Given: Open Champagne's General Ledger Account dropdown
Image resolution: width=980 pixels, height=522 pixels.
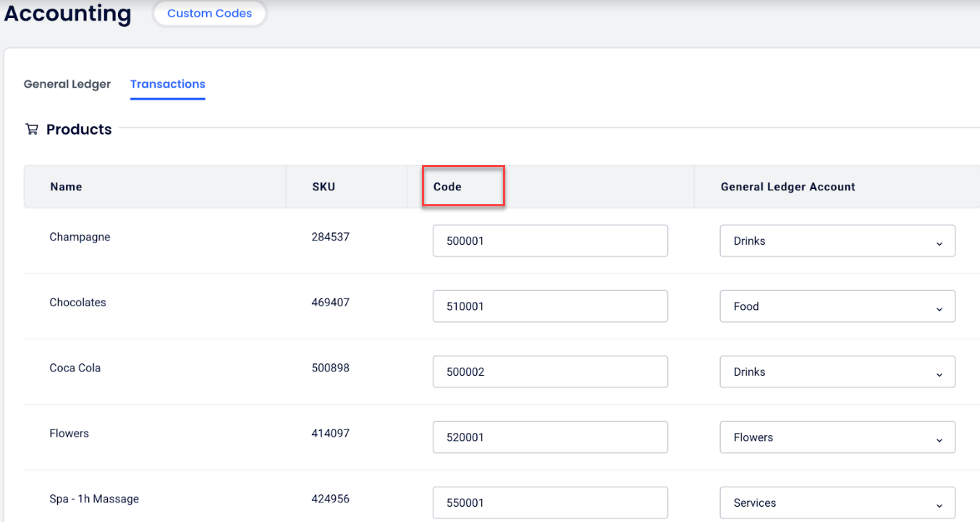Looking at the screenshot, I should (x=837, y=241).
